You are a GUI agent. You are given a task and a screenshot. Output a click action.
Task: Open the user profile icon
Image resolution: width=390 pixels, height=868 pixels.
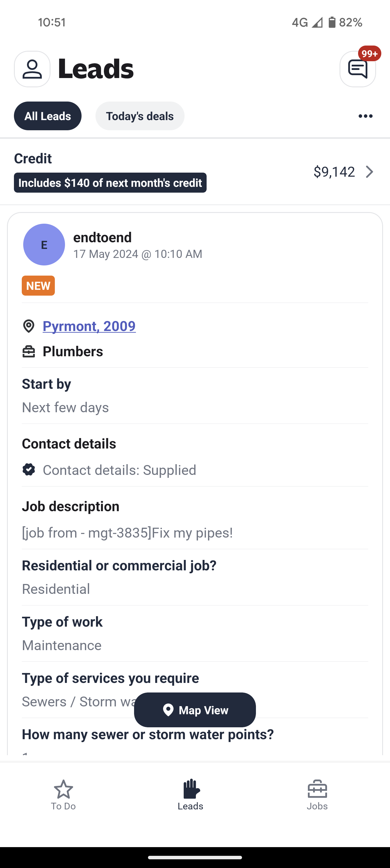click(x=32, y=69)
